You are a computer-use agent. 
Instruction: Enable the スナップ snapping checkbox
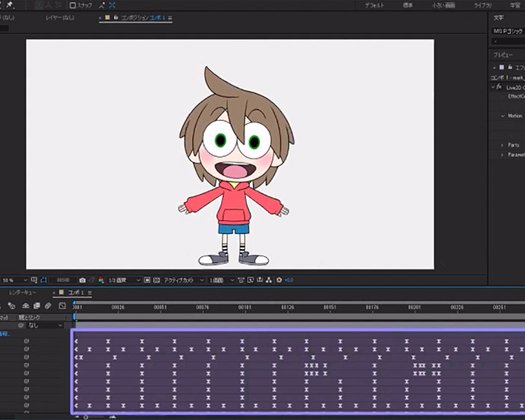click(x=73, y=5)
